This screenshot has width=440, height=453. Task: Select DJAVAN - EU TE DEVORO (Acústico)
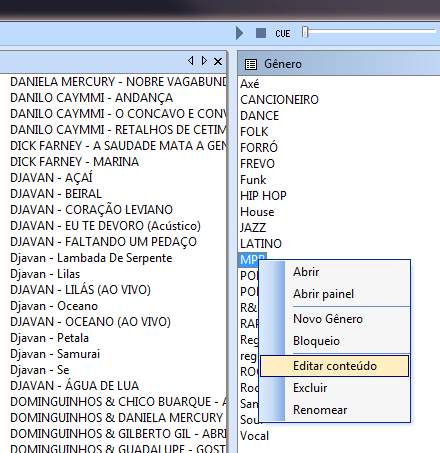[105, 226]
